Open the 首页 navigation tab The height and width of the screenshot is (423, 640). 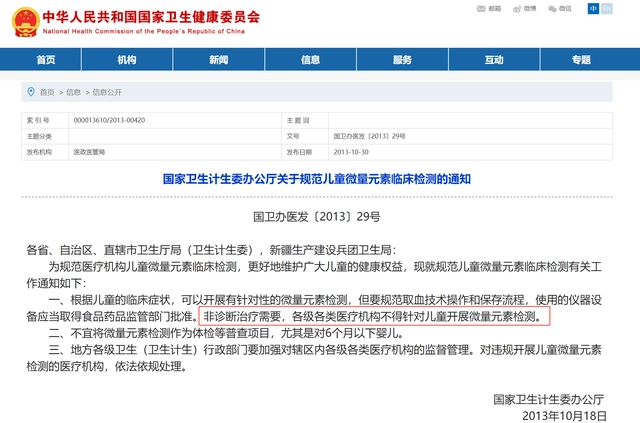(46, 60)
